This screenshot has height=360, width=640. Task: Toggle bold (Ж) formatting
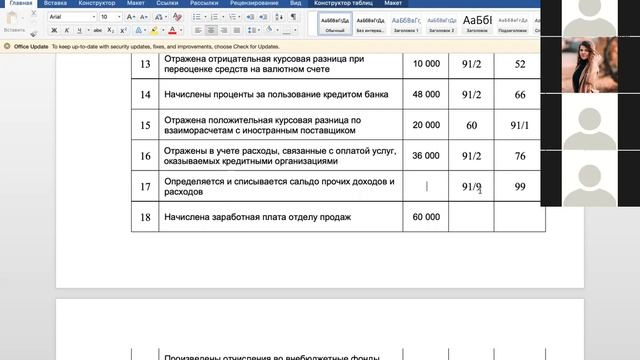(54, 30)
